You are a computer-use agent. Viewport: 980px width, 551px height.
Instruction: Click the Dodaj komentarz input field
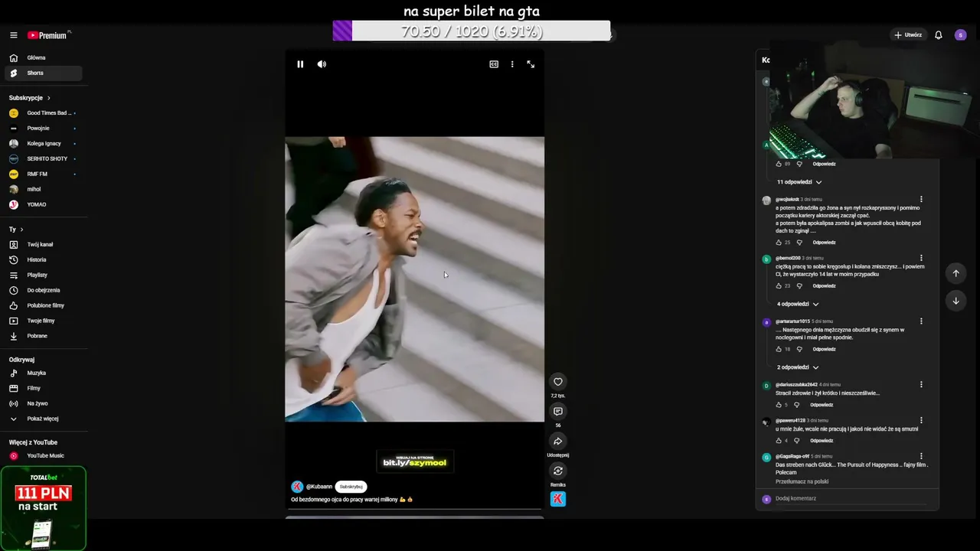pyautogui.click(x=850, y=499)
